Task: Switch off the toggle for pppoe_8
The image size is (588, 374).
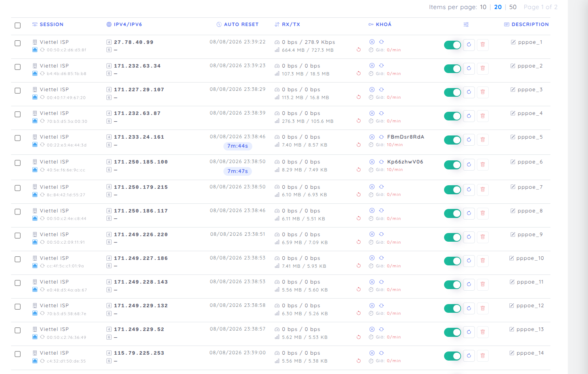Action: [452, 214]
